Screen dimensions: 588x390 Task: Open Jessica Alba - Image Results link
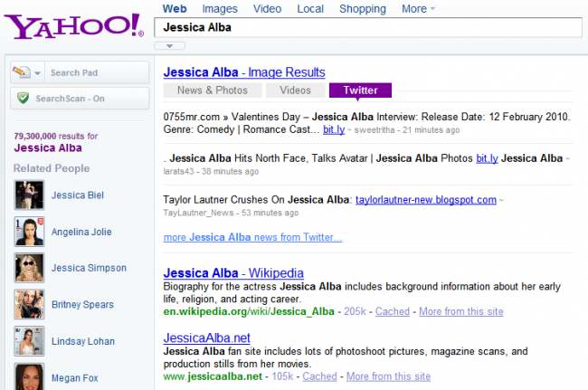click(244, 72)
